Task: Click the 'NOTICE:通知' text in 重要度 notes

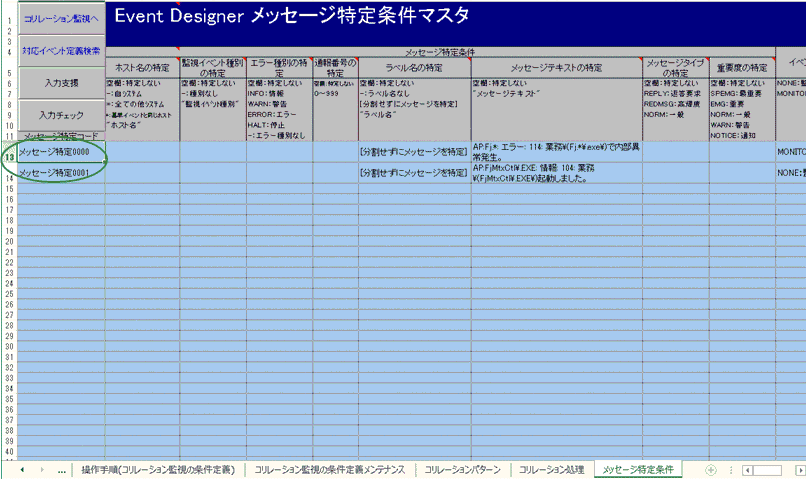Action: (733, 136)
